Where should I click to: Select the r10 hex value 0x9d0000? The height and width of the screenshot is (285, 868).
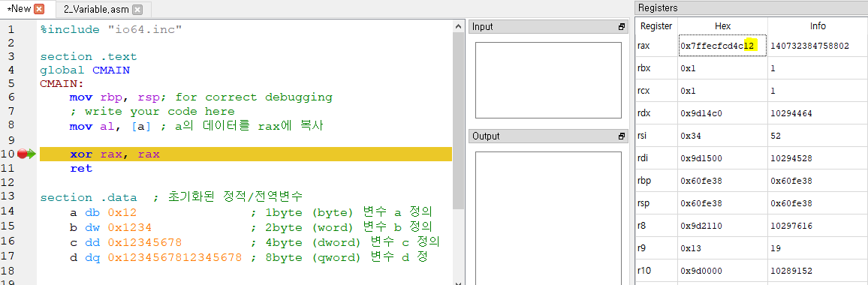coord(722,271)
